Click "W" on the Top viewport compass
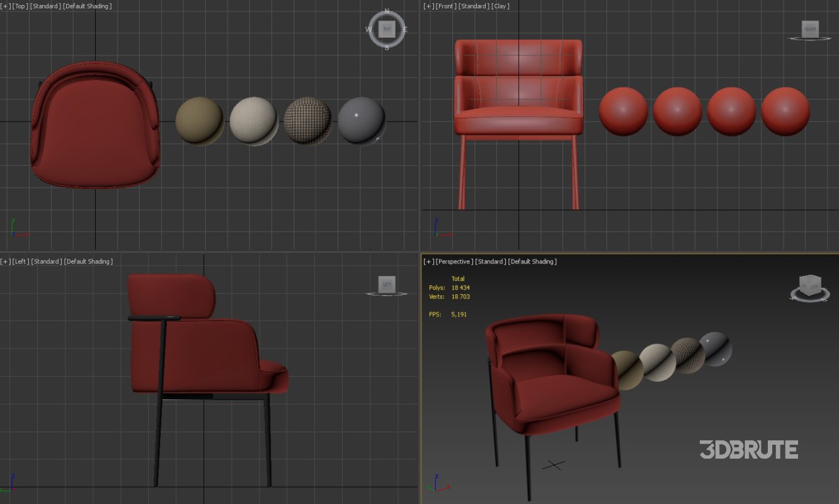 point(369,29)
